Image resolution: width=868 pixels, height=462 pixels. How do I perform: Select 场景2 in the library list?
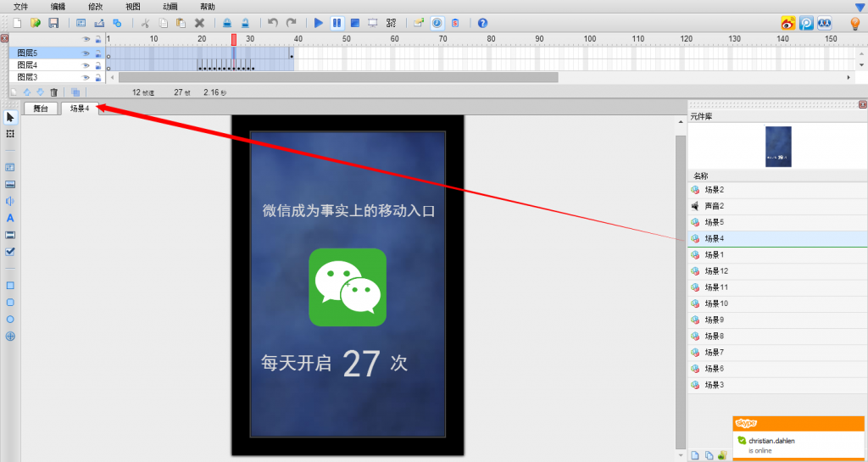[x=777, y=190]
